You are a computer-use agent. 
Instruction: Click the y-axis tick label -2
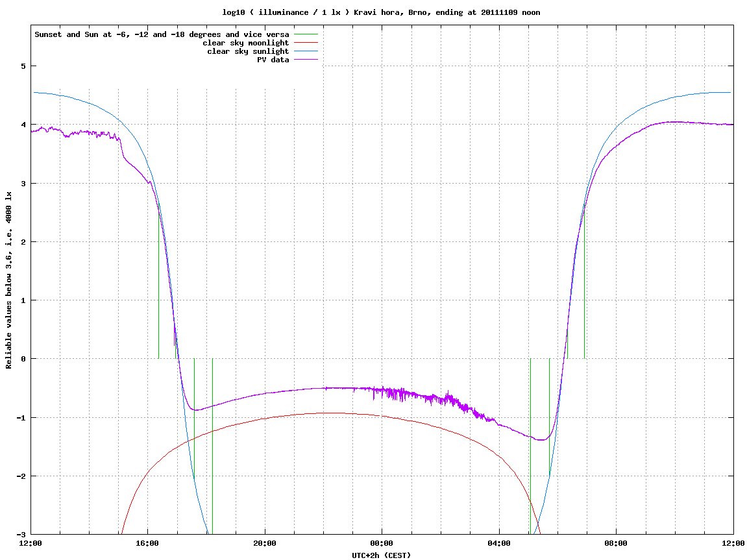point(21,476)
